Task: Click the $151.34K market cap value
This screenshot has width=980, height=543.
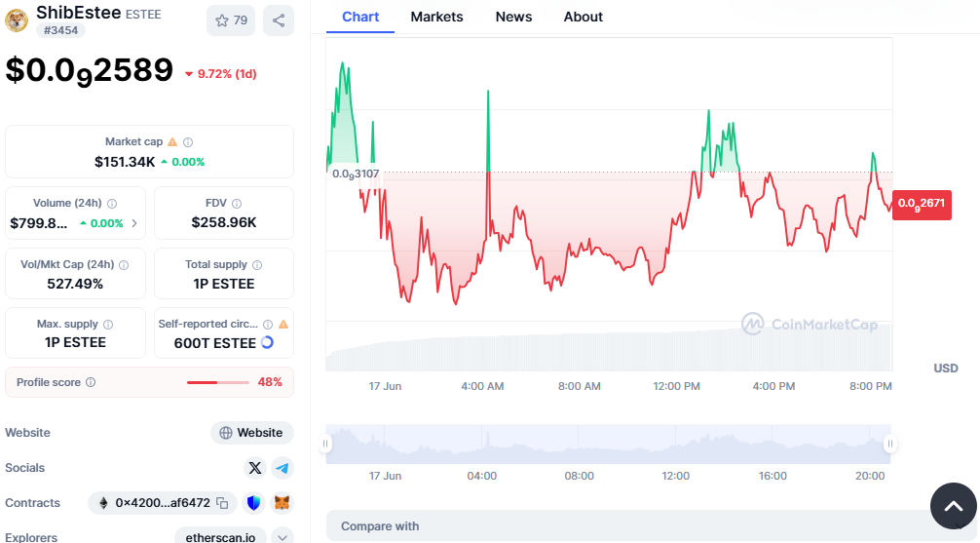Action: pyautogui.click(x=125, y=162)
